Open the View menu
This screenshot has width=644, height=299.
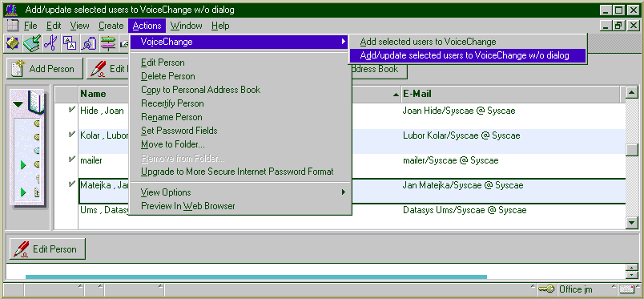click(x=79, y=26)
